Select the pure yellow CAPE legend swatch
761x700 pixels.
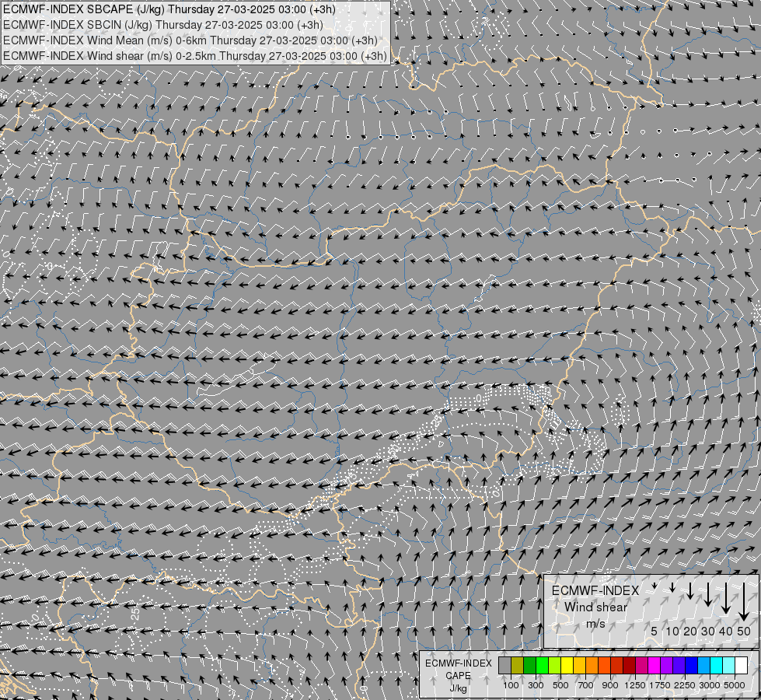567,666
